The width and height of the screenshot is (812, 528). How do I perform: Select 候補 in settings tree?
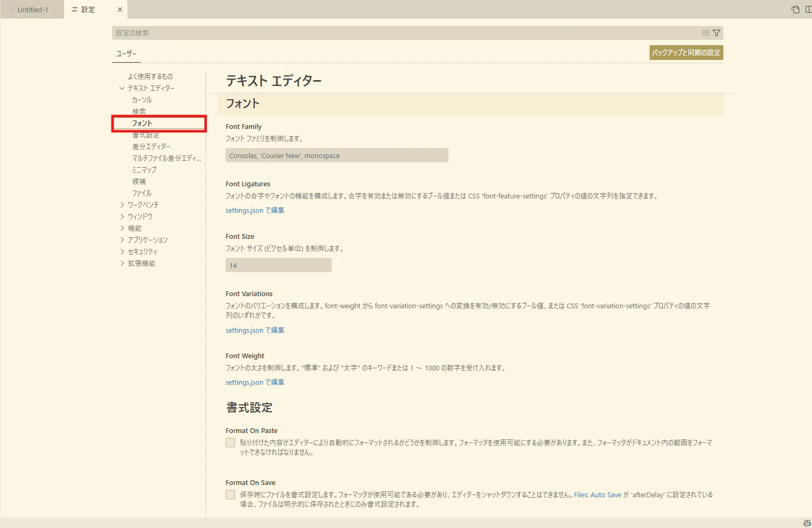click(x=139, y=181)
